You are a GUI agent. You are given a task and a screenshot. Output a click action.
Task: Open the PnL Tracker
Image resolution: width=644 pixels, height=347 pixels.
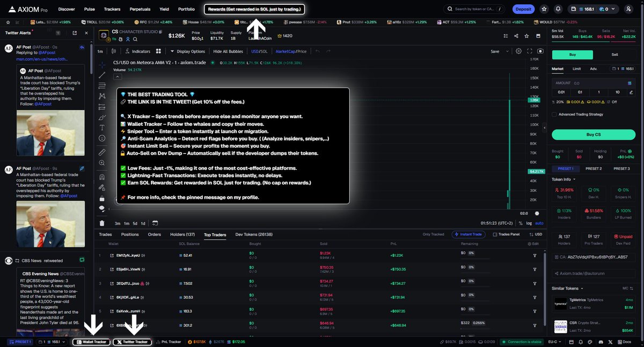(x=168, y=342)
